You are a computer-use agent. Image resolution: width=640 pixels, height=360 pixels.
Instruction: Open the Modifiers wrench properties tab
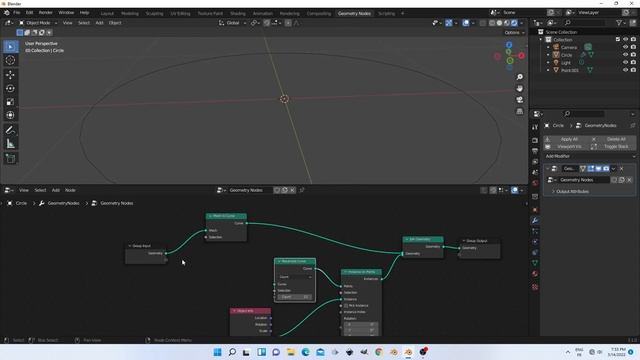point(535,221)
